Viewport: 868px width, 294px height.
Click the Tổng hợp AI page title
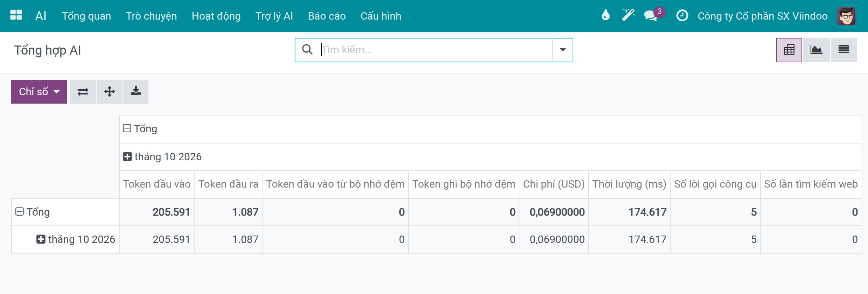(48, 50)
